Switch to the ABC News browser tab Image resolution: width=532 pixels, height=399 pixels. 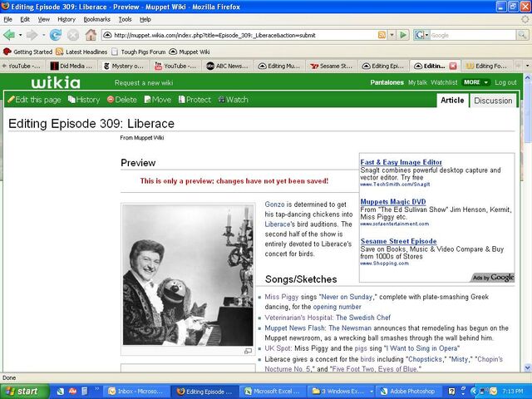coord(227,66)
